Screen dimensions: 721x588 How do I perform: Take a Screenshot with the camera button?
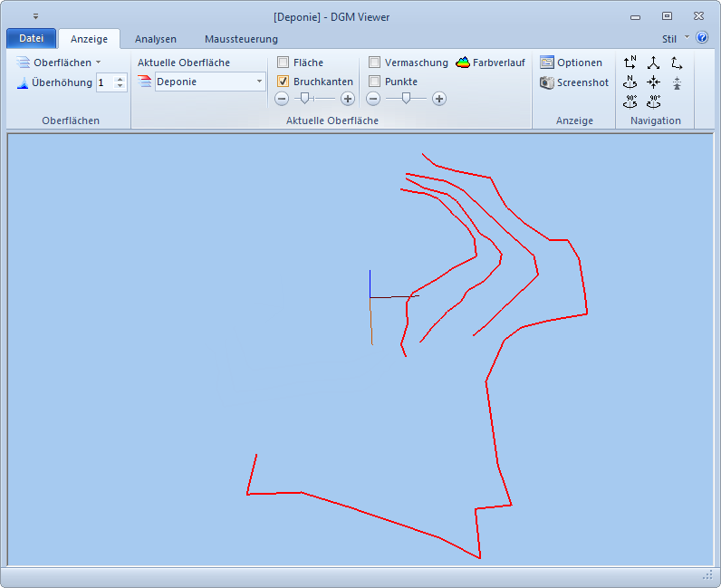click(574, 82)
